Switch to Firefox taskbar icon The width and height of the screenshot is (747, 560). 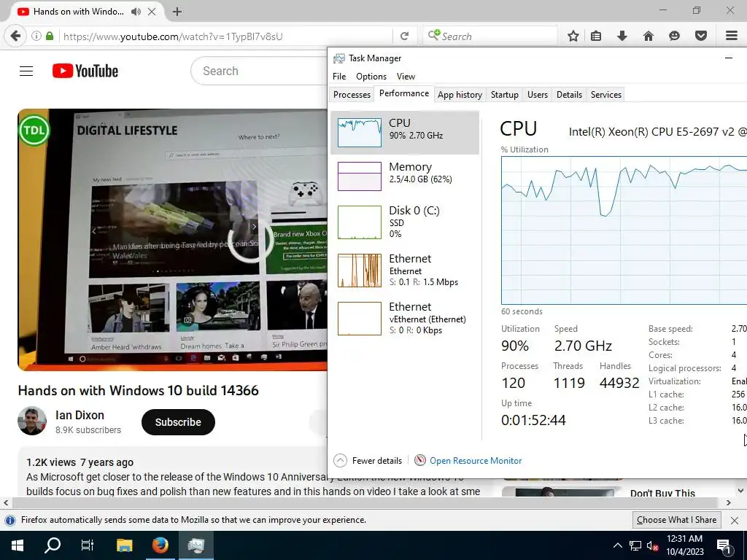tap(160, 545)
